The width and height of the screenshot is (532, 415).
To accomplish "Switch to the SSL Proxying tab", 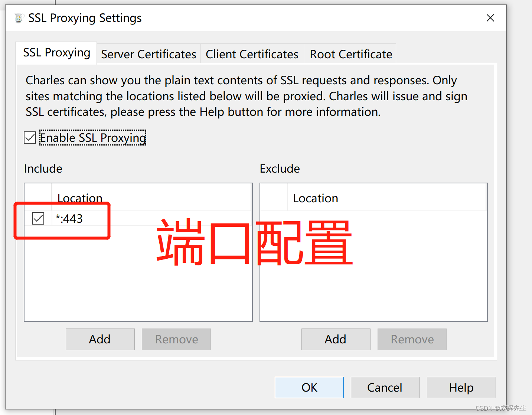I will pyautogui.click(x=56, y=53).
